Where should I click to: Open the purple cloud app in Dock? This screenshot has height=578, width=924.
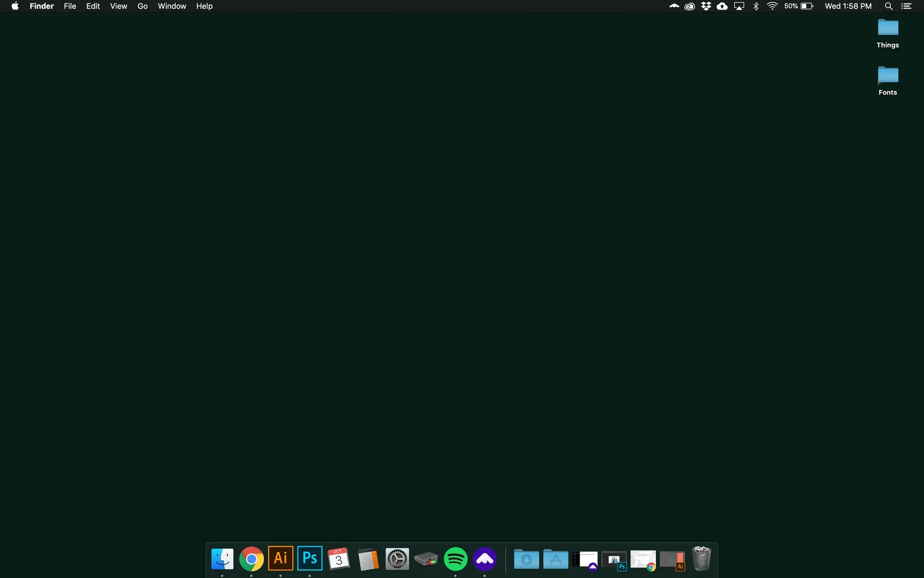(x=485, y=559)
